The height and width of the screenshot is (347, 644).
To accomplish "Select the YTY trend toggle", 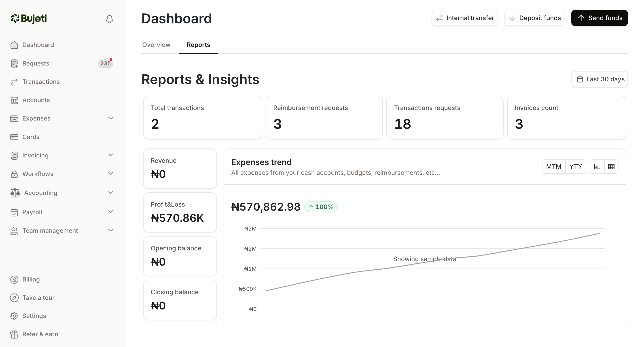I will (576, 167).
